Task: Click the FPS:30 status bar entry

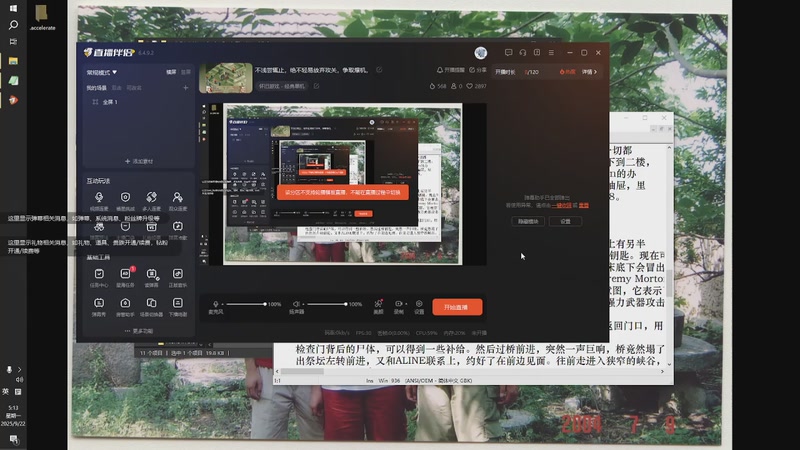Action: 363,333
